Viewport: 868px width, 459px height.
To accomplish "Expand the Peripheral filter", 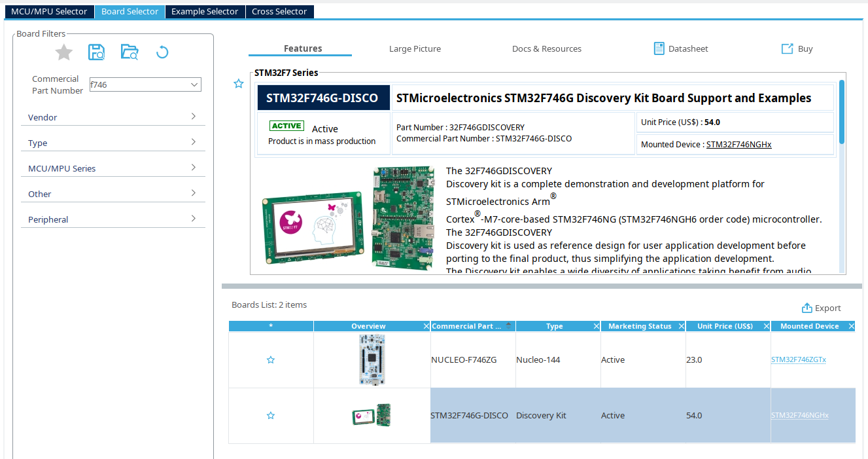I will click(x=194, y=219).
